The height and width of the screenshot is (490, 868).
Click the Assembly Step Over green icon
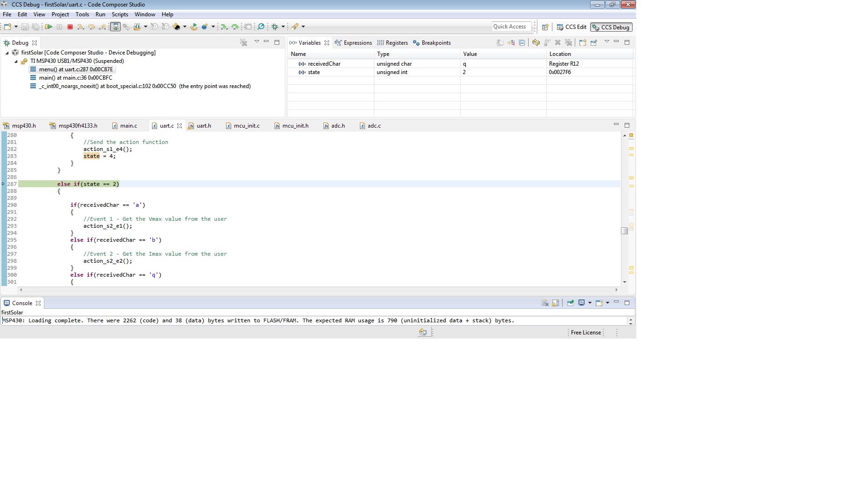tap(235, 27)
